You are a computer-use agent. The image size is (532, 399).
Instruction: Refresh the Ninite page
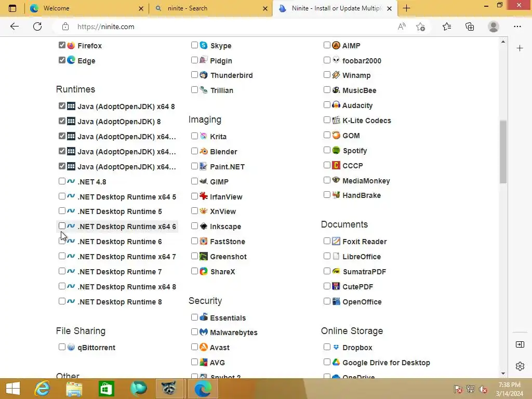click(37, 26)
